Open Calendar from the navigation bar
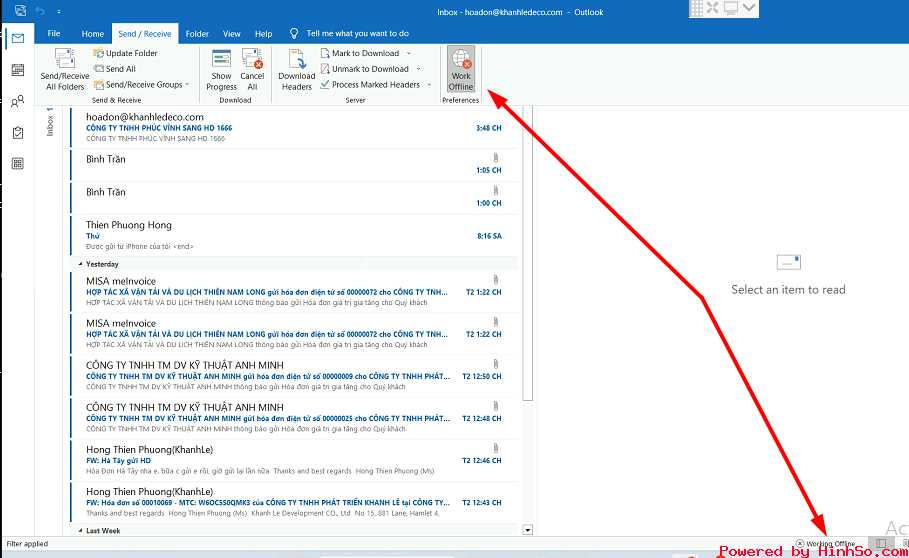The width and height of the screenshot is (909, 558). 18,70
